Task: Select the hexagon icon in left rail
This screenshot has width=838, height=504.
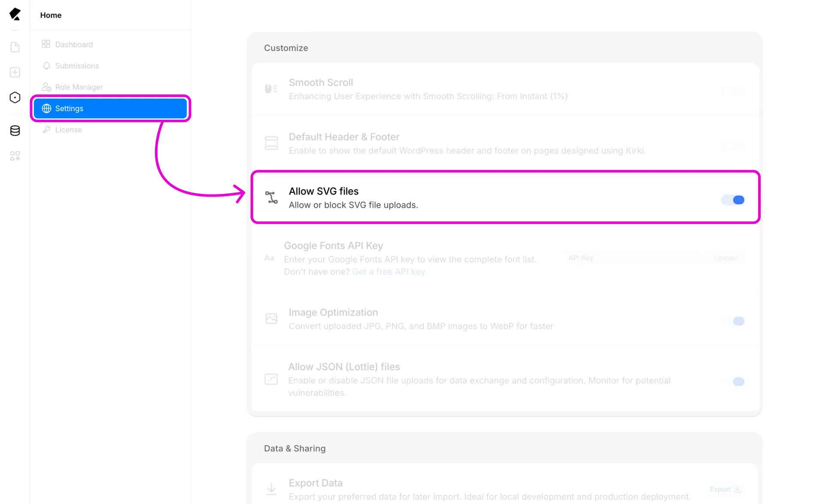Action: click(15, 97)
